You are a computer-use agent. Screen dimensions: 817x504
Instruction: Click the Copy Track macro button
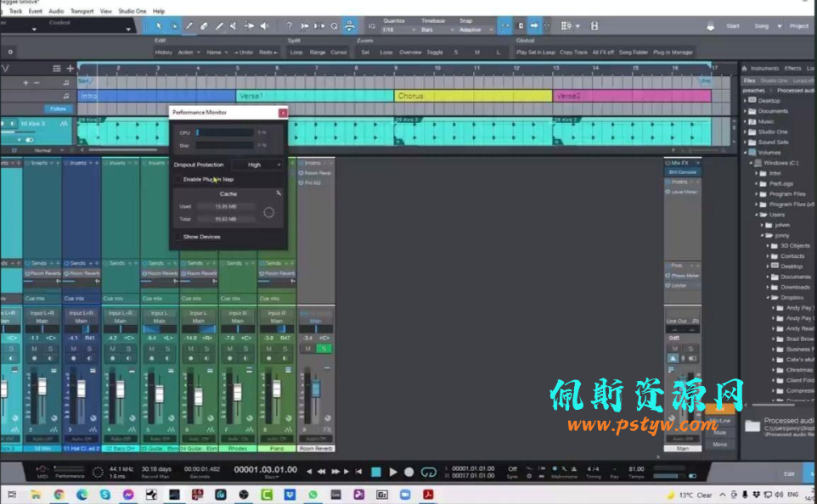[x=573, y=52]
